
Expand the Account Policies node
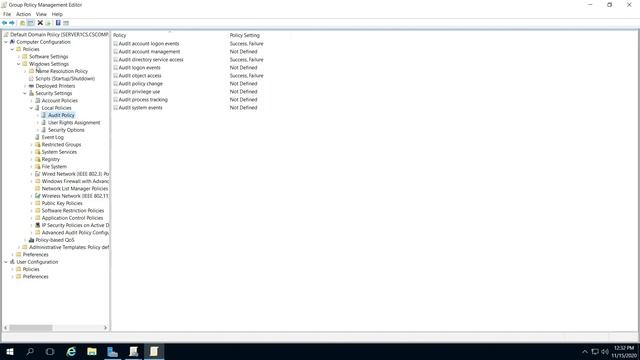pos(31,101)
